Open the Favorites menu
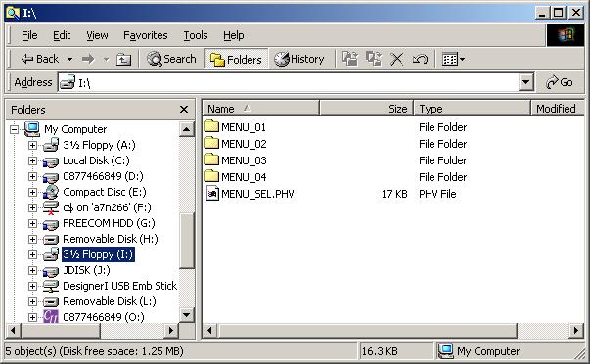The image size is (590, 364). 145,35
